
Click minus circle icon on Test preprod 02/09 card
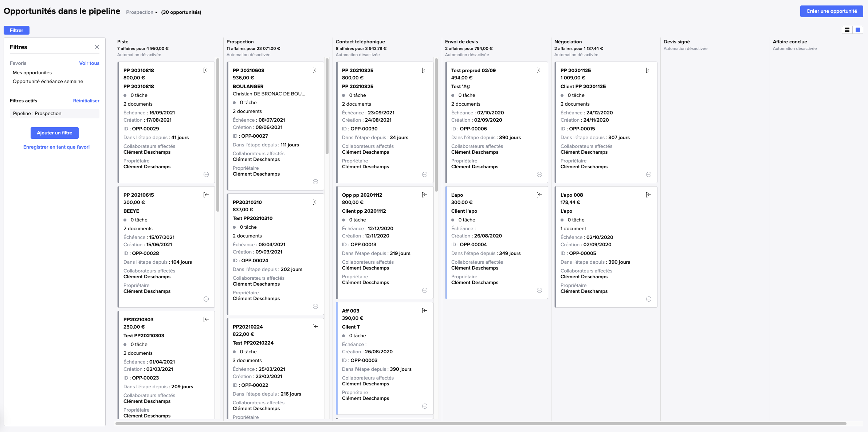[539, 174]
